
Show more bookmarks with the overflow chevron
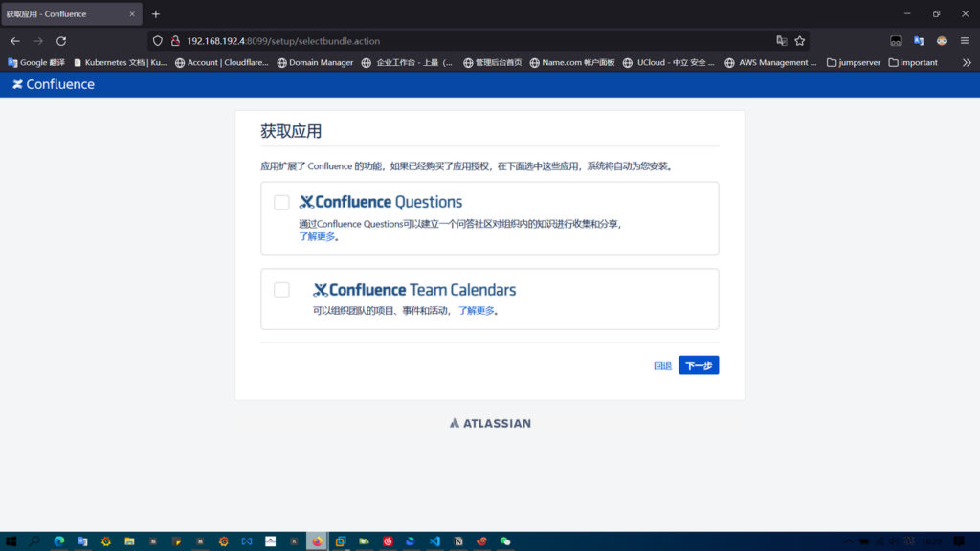(x=967, y=63)
